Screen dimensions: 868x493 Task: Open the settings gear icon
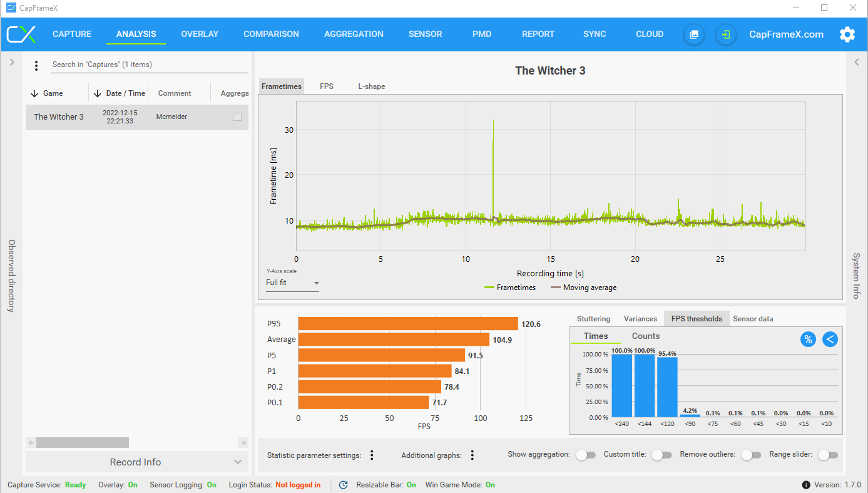847,34
